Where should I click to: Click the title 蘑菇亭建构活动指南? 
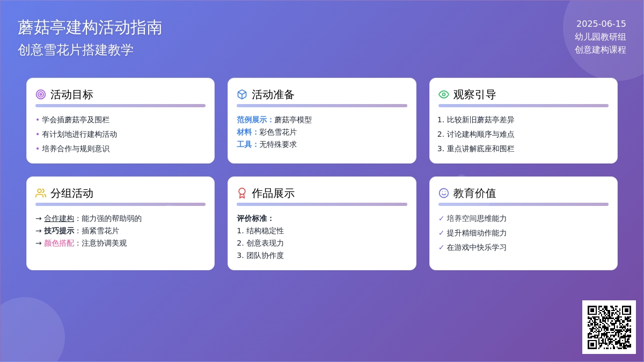[90, 27]
